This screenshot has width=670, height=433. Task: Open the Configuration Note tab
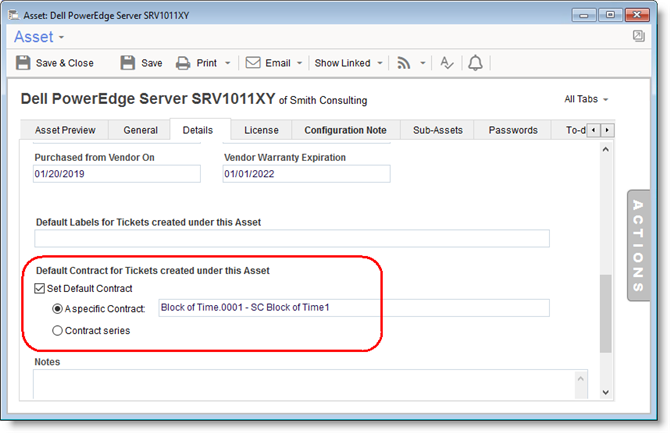[345, 130]
